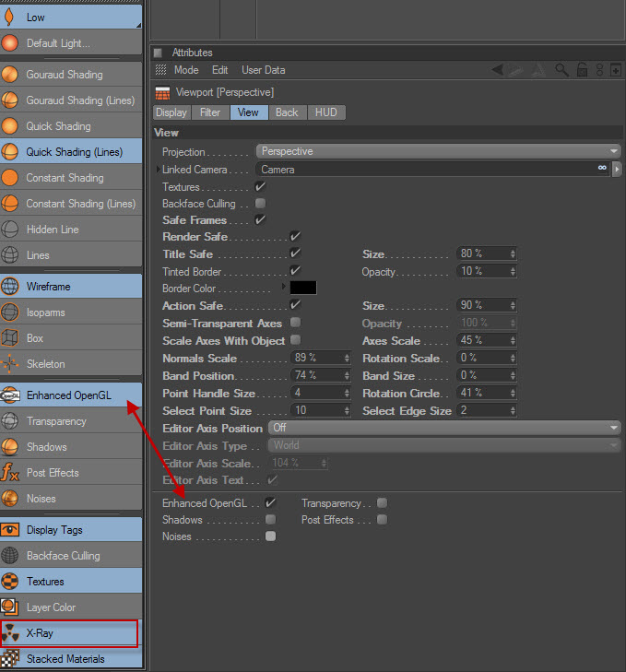Screen dimensions: 626x672
Task: Open search magnifier in Attributes toolbar
Action: pos(561,70)
